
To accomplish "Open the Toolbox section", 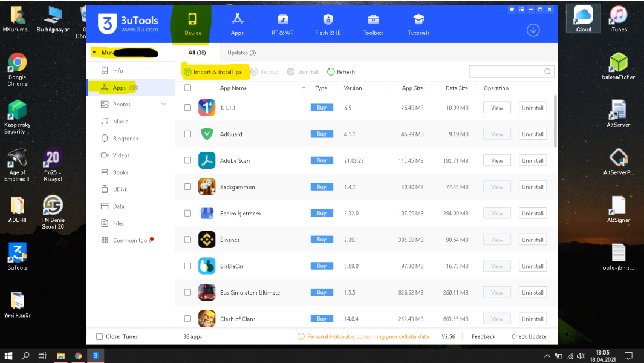I will click(373, 24).
